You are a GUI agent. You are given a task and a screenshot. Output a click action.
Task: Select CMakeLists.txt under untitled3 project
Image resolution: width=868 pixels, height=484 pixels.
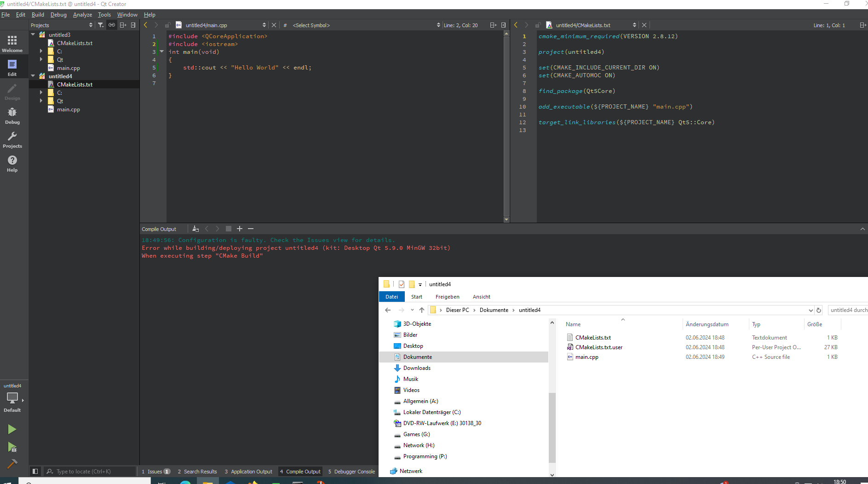[x=75, y=43]
